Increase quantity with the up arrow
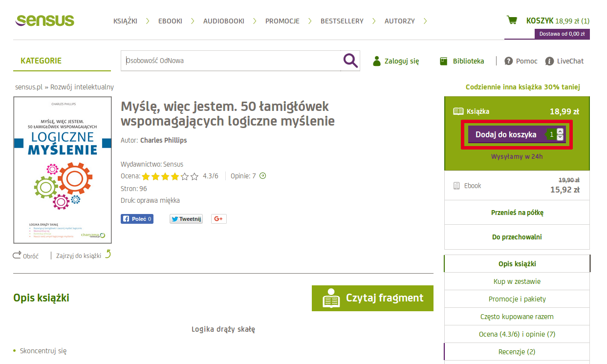 tap(561, 131)
